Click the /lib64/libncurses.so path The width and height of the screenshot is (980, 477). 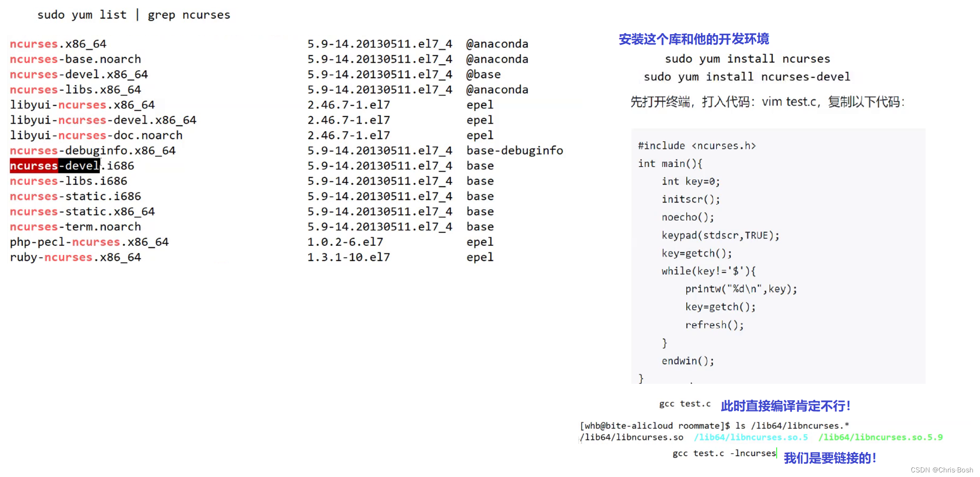631,437
